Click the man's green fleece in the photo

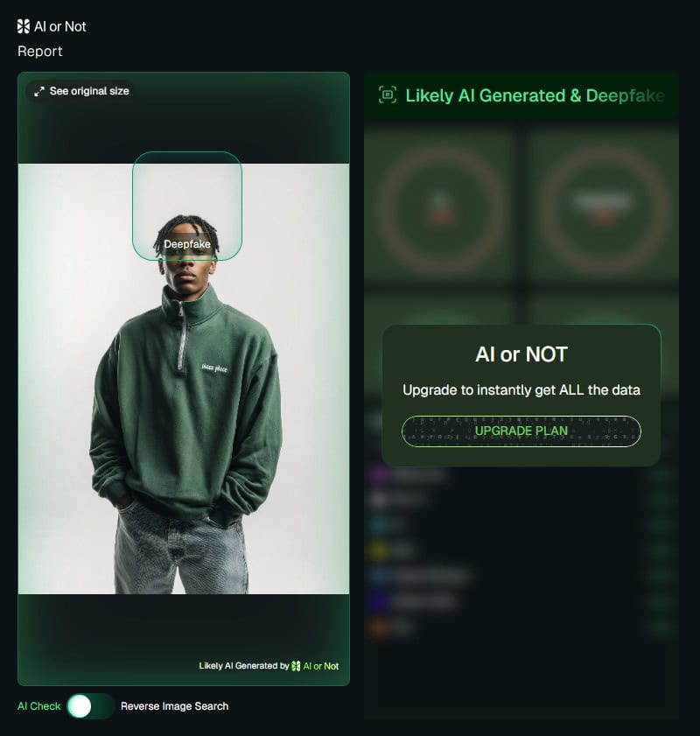point(187,403)
